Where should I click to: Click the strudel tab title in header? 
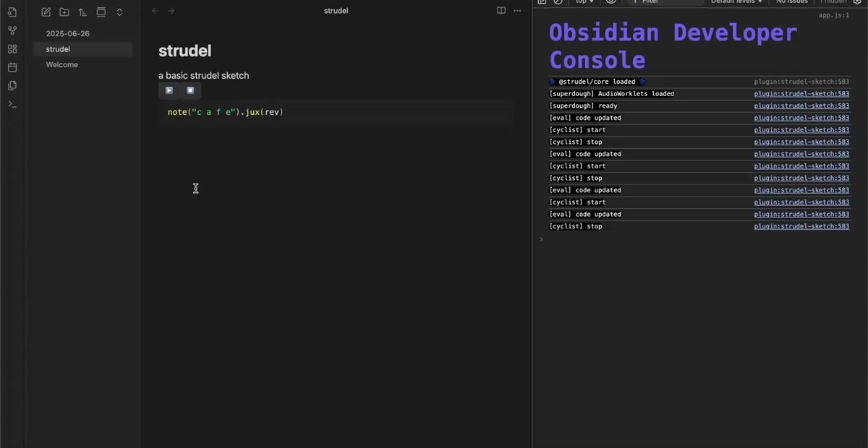click(336, 11)
